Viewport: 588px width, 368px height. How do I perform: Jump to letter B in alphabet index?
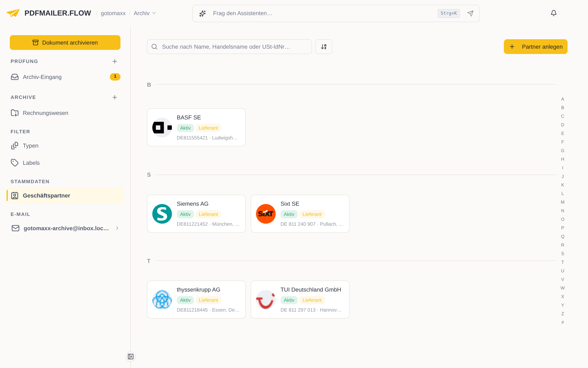(562, 108)
